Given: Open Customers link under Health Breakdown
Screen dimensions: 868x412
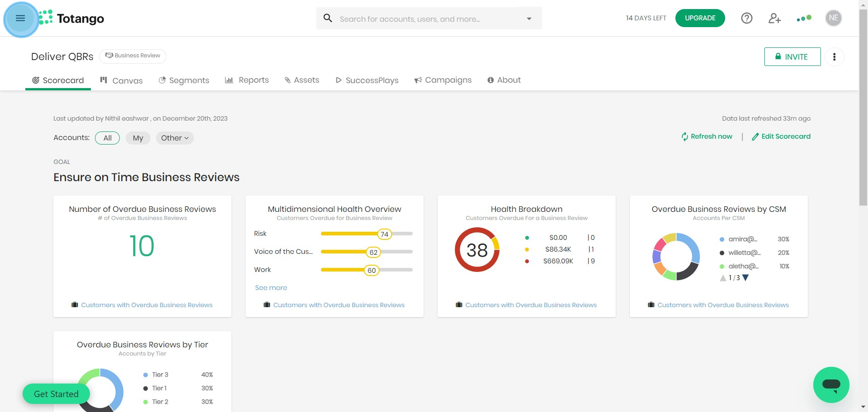Looking at the screenshot, I should 531,305.
